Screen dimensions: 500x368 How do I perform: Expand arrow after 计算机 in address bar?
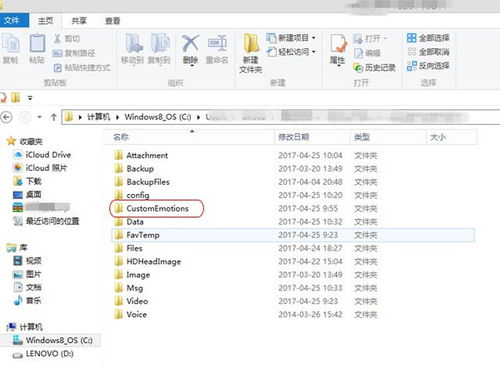point(117,117)
